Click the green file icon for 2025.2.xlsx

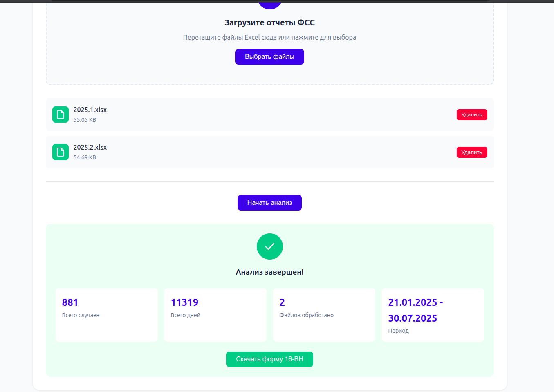pos(61,152)
